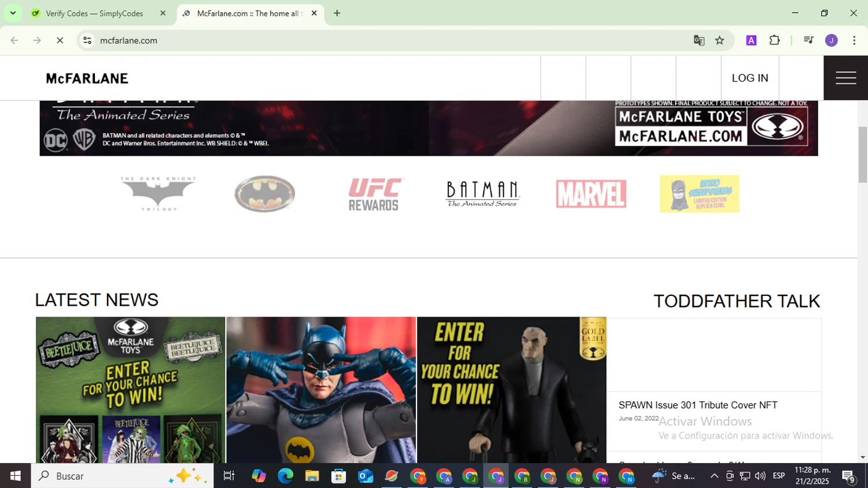Bookmark this page with the star
Image resolution: width=868 pixels, height=488 pixels.
click(x=720, y=41)
